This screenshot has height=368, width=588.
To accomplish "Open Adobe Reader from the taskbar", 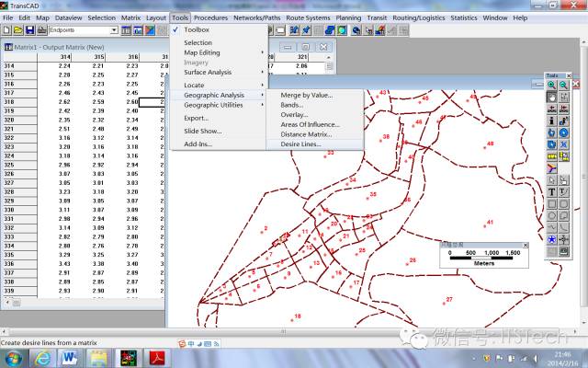I will [x=158, y=357].
